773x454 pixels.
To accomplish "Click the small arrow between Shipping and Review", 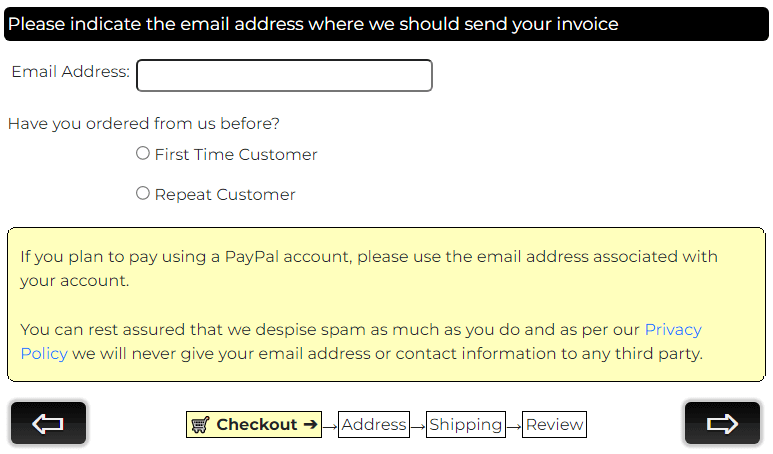I will [x=514, y=427].
